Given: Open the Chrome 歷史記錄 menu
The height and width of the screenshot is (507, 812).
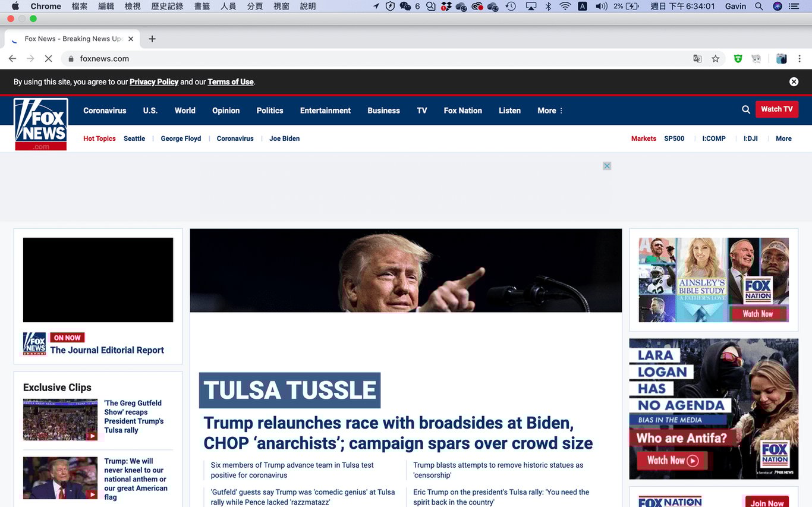Looking at the screenshot, I should click(x=167, y=6).
